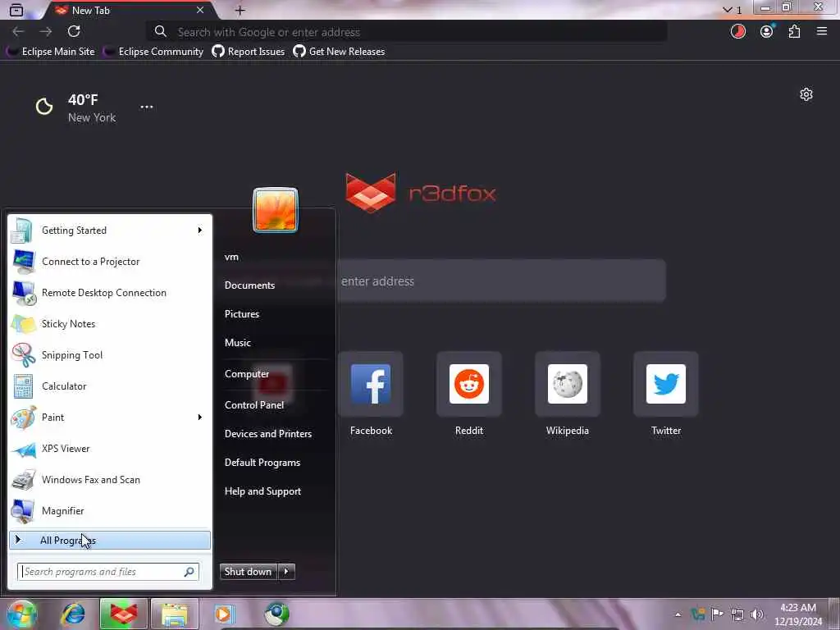Launch Calculator from Start menu
This screenshot has height=630, width=840.
click(110, 386)
